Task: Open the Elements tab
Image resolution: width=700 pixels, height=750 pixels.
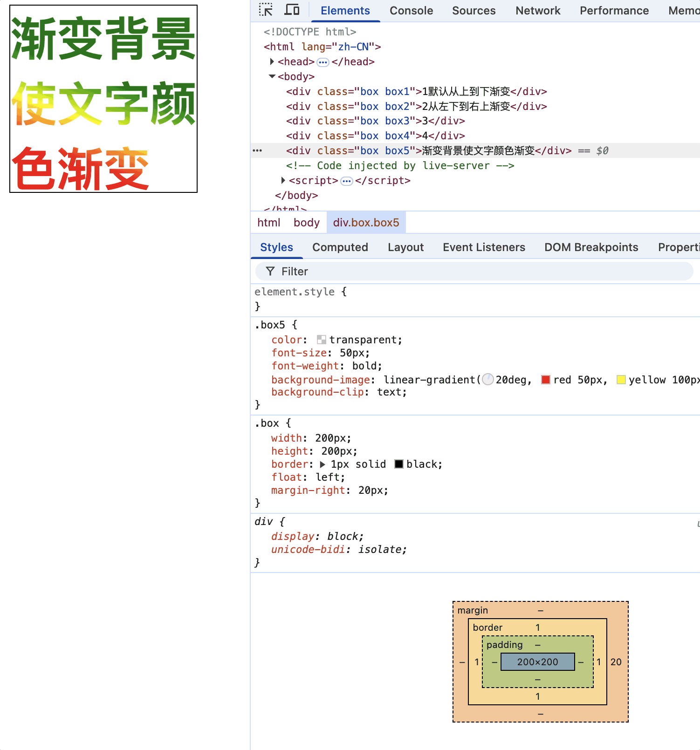Action: [x=345, y=11]
